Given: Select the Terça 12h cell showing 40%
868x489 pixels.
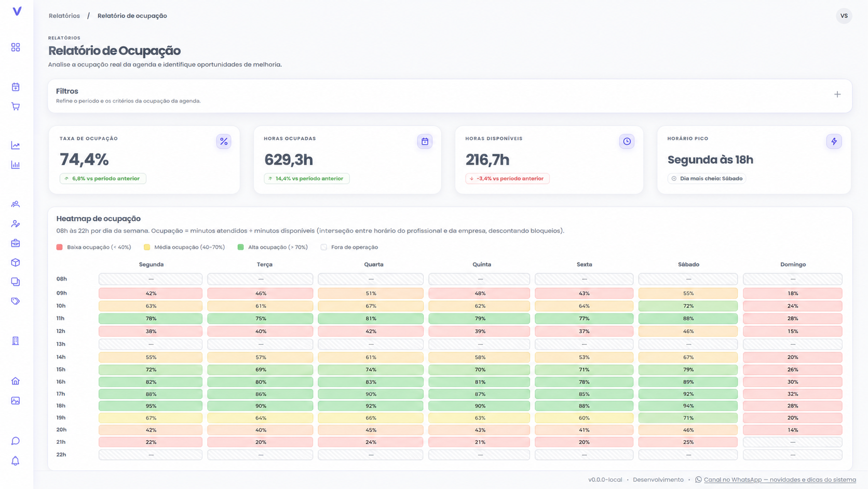Looking at the screenshot, I should (x=260, y=331).
